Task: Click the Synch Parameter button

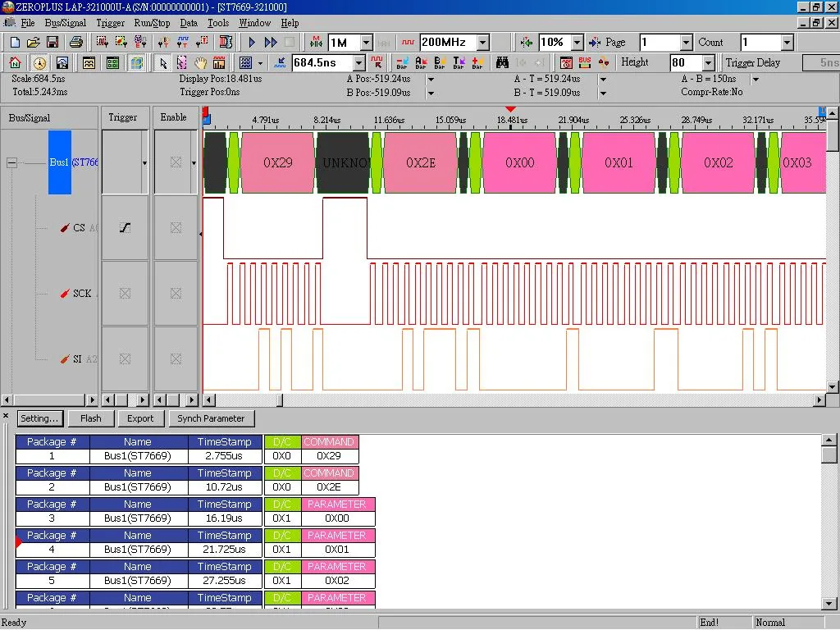Action: (x=211, y=418)
